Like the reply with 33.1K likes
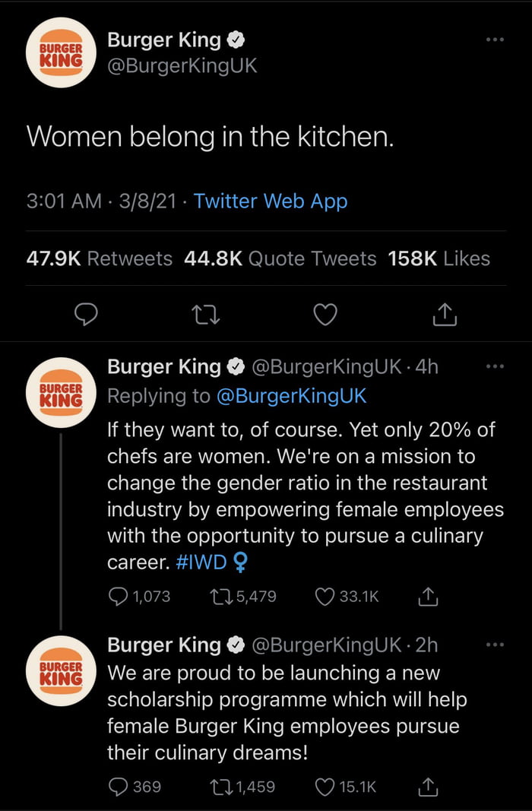This screenshot has height=811, width=532. 326,597
